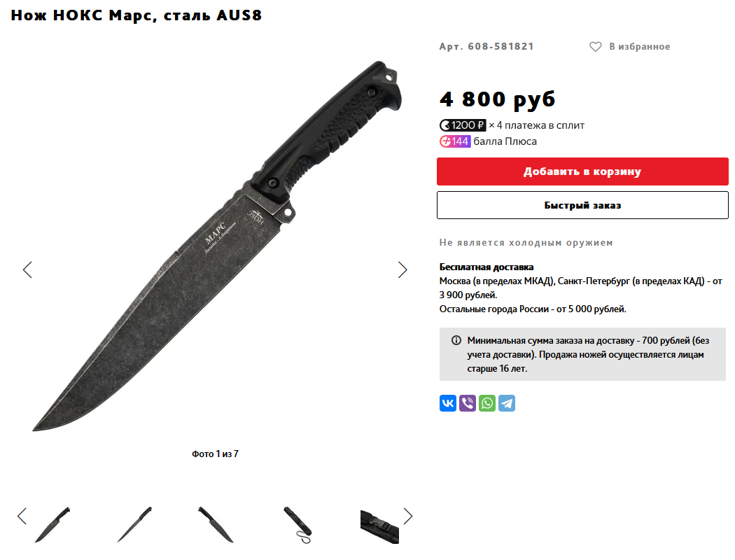Advance the thumbnail strip to the right
Screen dimensions: 735x560
tap(408, 517)
